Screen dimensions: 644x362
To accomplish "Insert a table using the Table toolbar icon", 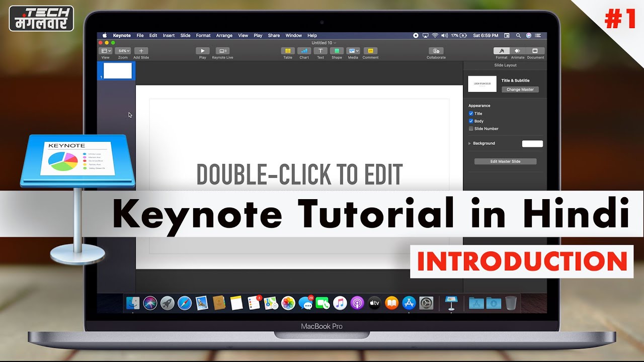I will coord(288,51).
